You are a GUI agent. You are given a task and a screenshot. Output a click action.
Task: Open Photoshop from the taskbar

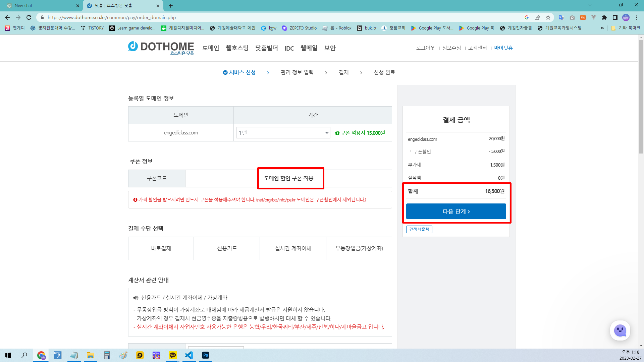[x=206, y=355]
